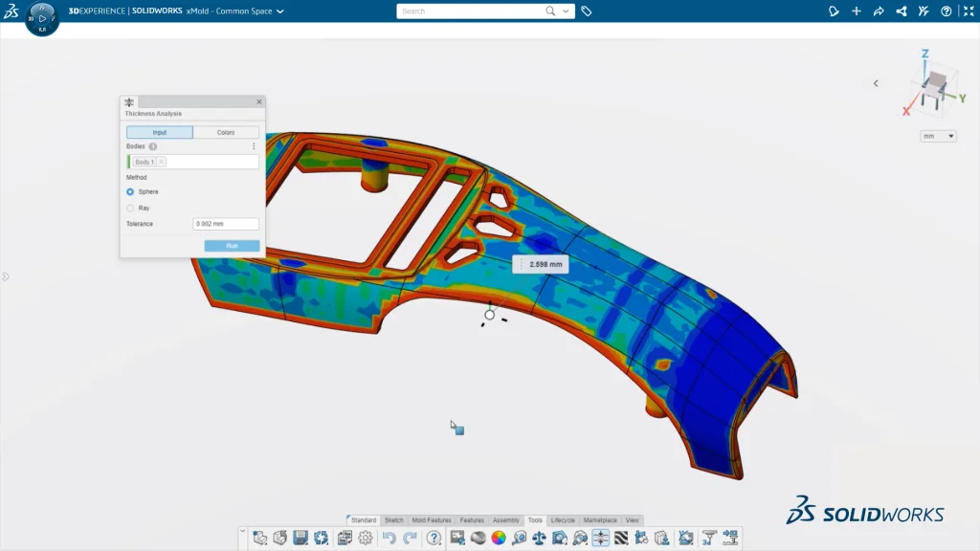Select the Sphere method radio button
Viewport: 980px width, 551px height.
[x=130, y=191]
